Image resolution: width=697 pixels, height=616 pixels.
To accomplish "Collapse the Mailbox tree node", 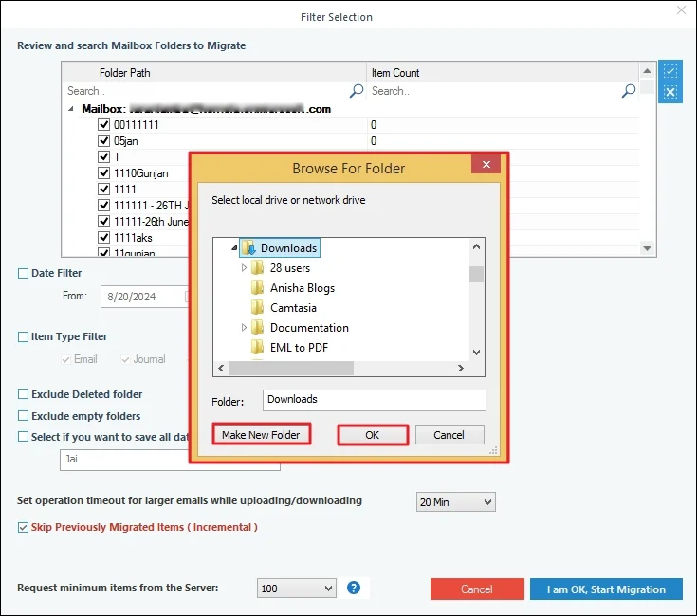I will [x=71, y=109].
